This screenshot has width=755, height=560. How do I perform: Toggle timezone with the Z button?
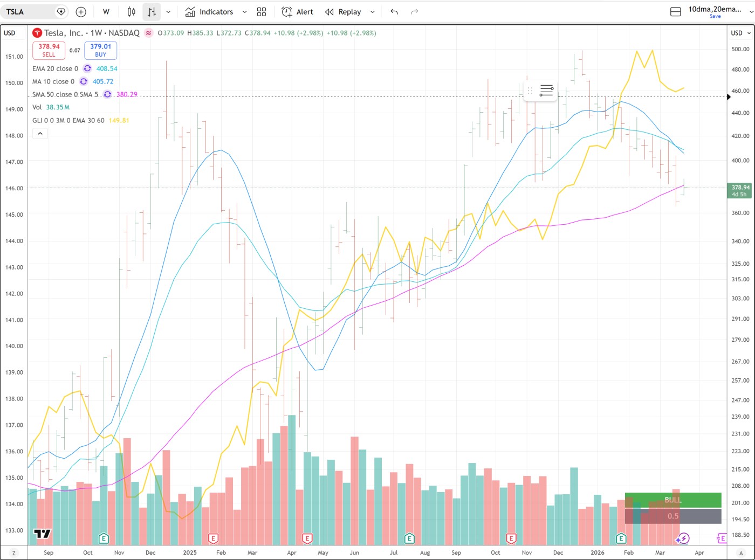coord(14,552)
